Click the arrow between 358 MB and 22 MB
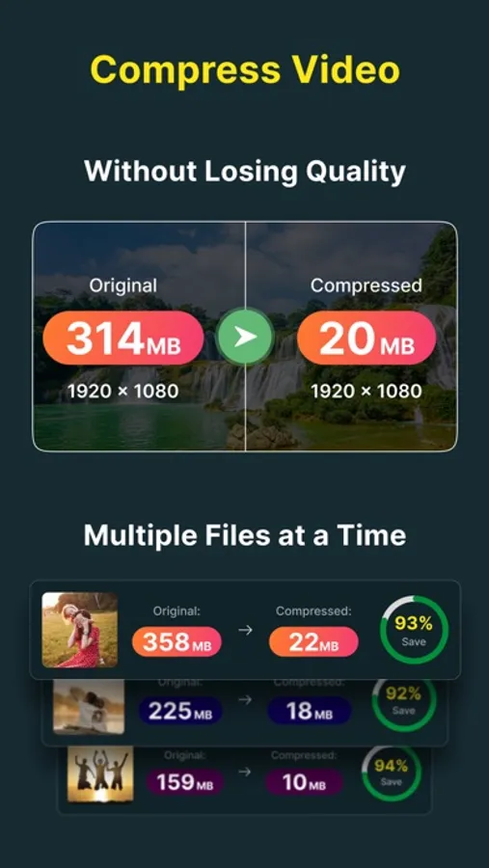Viewport: 489px width, 868px height. click(245, 630)
